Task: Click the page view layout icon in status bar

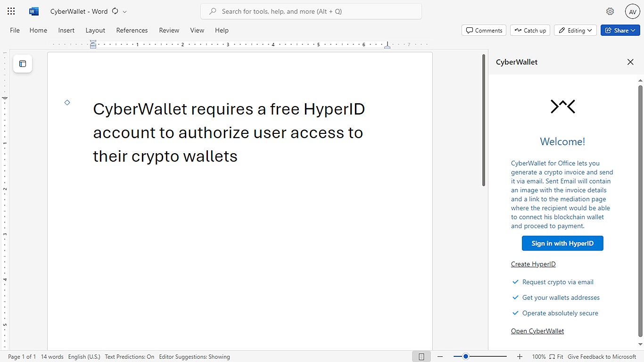Action: [x=422, y=357]
